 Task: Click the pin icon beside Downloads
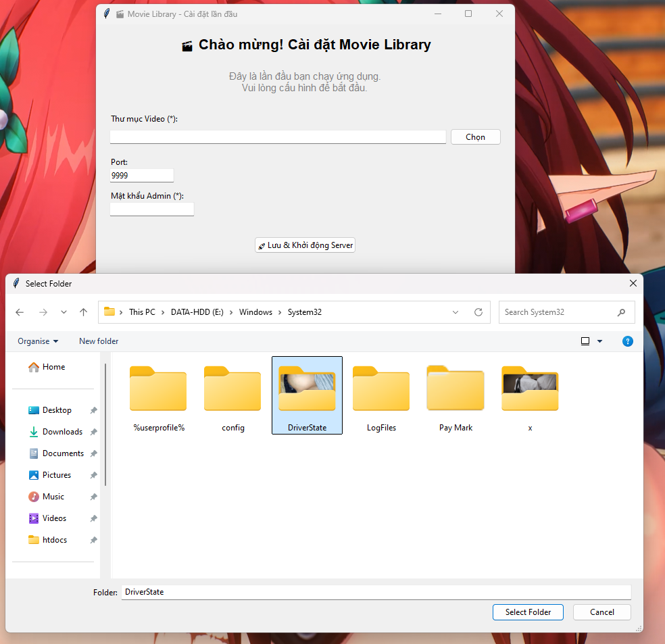coord(94,432)
